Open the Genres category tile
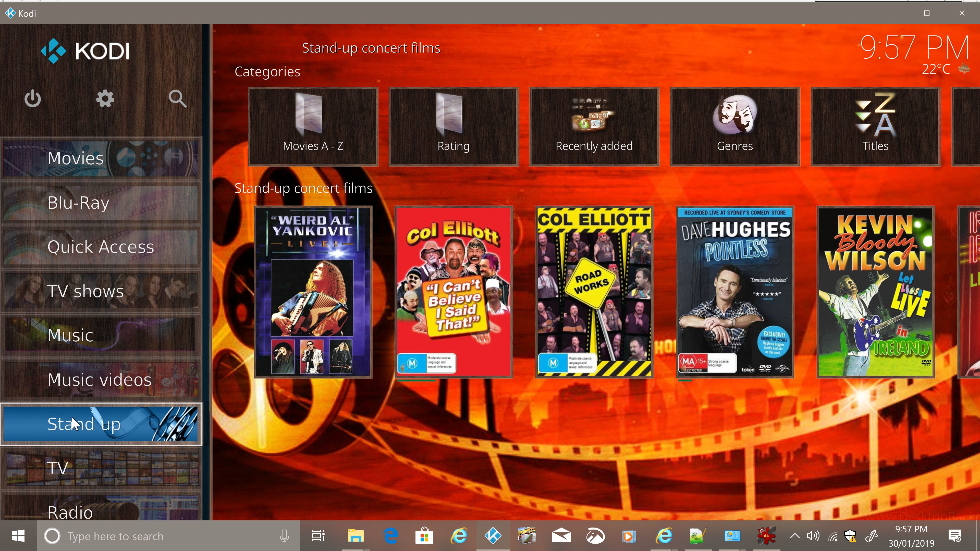Image resolution: width=980 pixels, height=551 pixels. pyautogui.click(x=735, y=127)
